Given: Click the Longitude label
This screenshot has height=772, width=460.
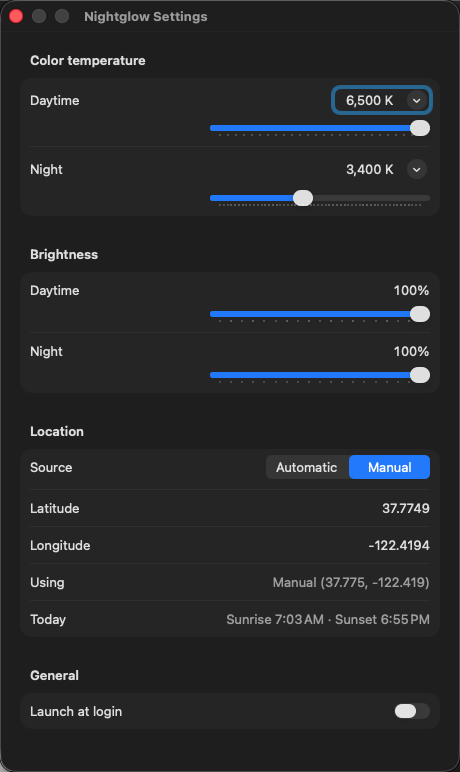Looking at the screenshot, I should tap(60, 546).
